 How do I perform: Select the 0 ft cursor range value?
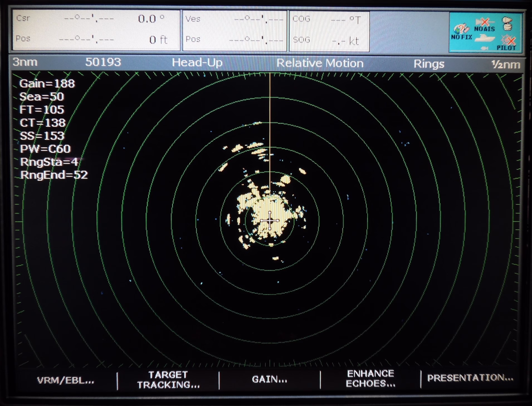158,40
